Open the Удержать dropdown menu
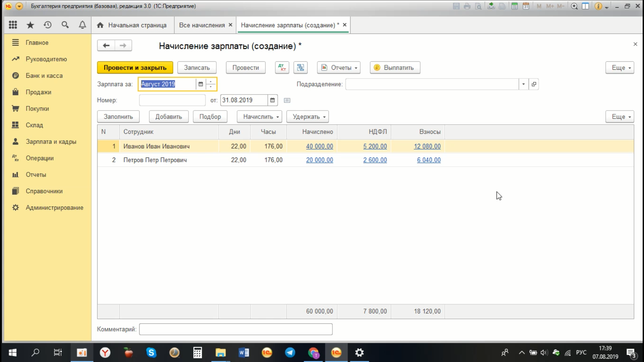The height and width of the screenshot is (362, 644). (x=308, y=117)
